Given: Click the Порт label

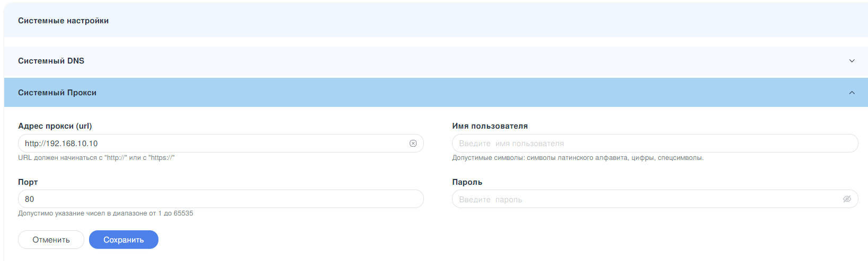Looking at the screenshot, I should tap(28, 182).
